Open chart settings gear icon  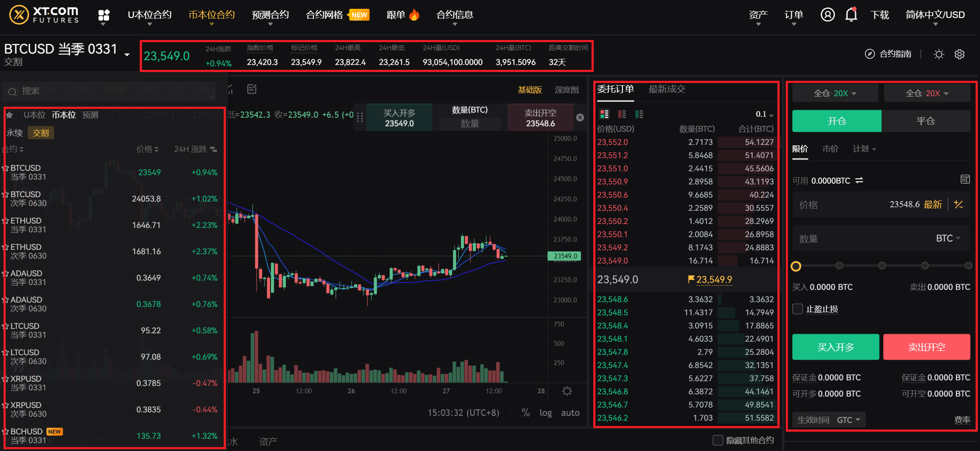[x=567, y=391]
